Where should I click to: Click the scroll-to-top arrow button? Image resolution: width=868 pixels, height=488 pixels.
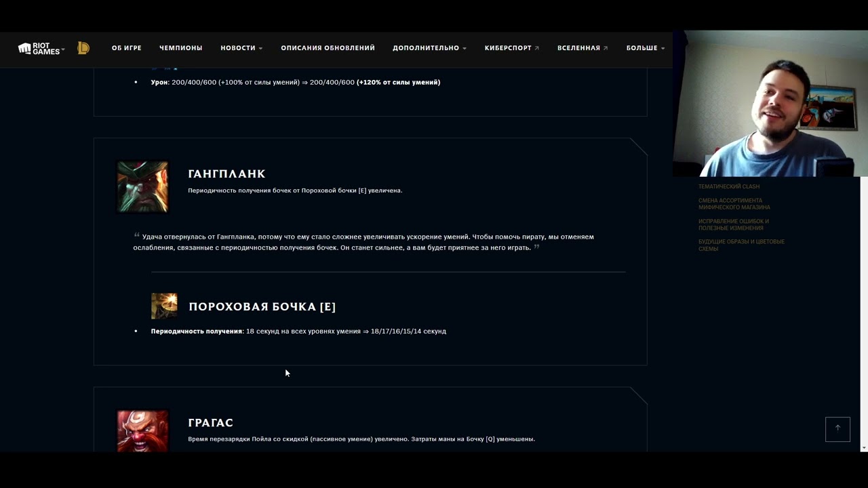(x=837, y=429)
